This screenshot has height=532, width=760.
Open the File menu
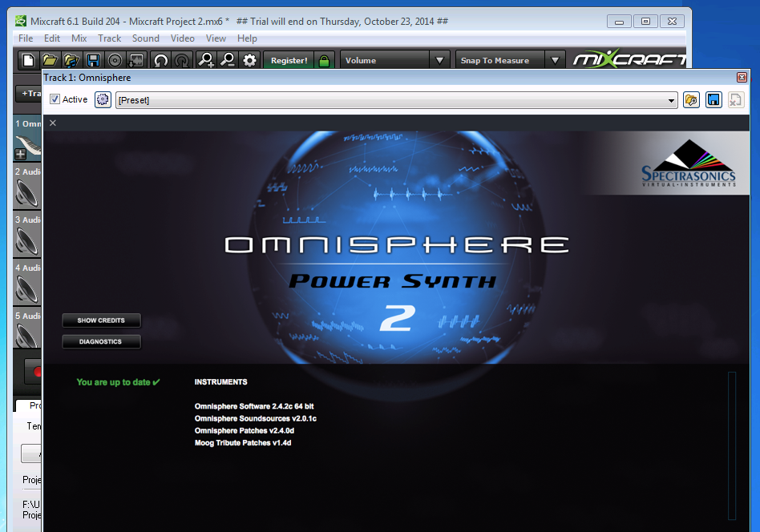(26, 38)
